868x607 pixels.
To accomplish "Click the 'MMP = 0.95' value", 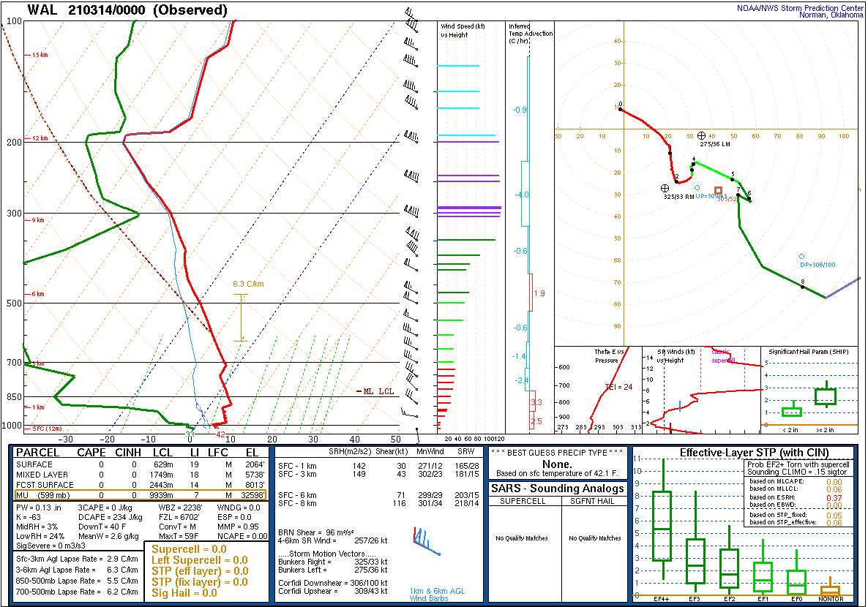I will (x=238, y=527).
